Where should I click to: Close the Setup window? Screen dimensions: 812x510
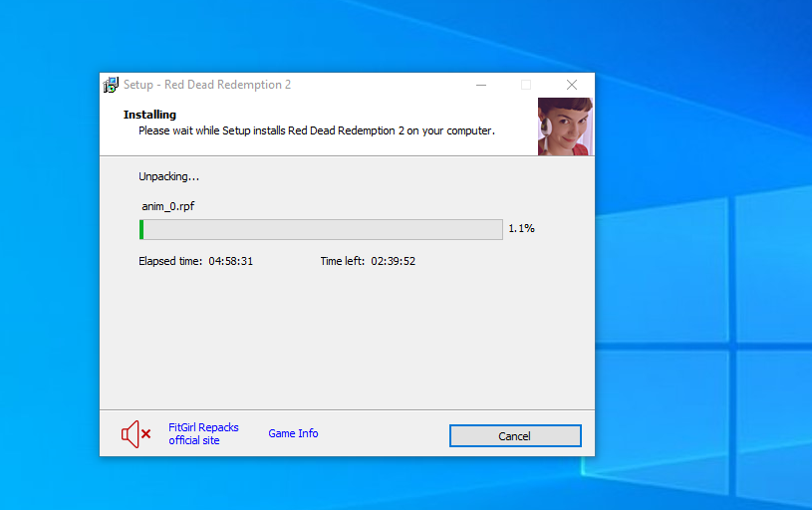572,85
